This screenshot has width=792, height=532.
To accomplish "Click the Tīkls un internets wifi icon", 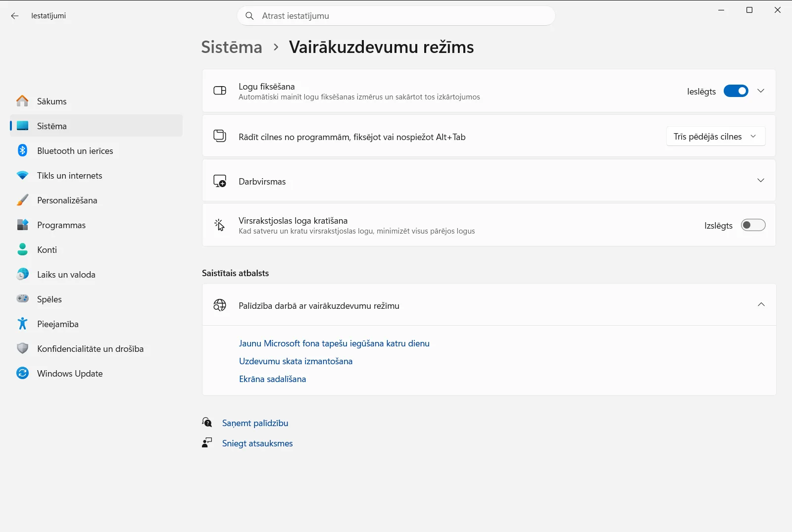I will (22, 175).
